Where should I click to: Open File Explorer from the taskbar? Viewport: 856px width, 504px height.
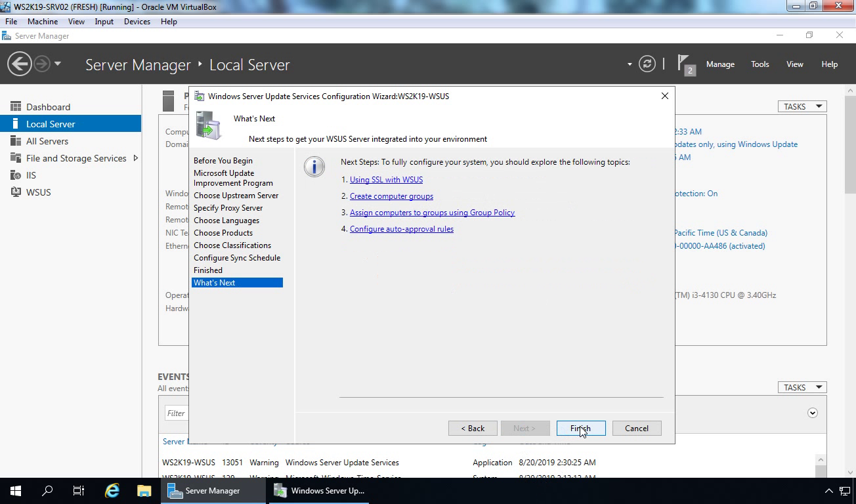point(144,491)
